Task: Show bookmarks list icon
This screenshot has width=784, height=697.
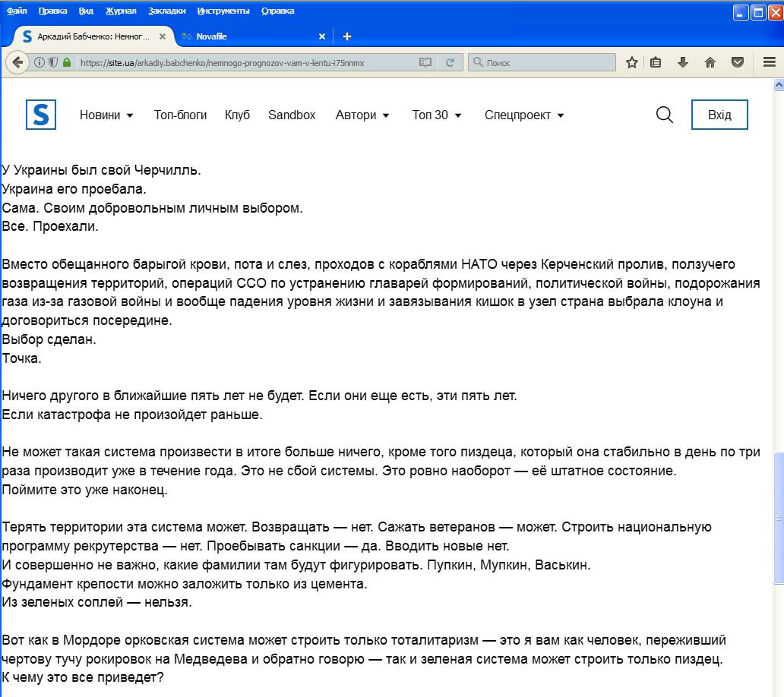Action: tap(656, 62)
